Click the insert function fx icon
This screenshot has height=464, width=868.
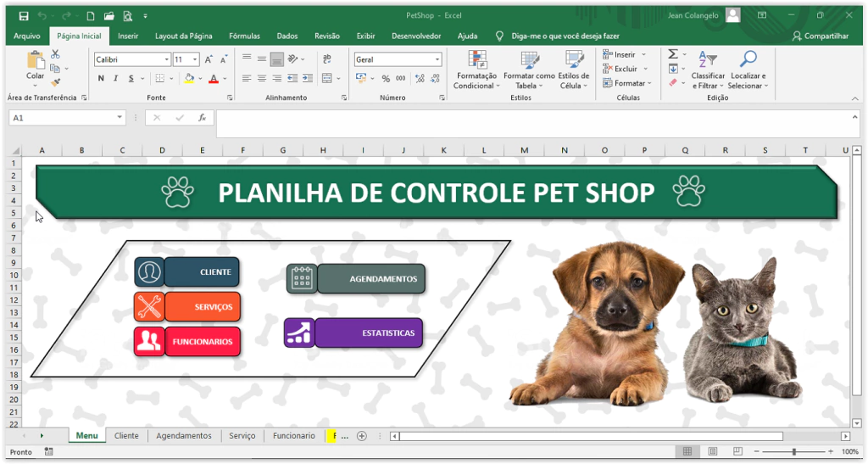pos(202,118)
